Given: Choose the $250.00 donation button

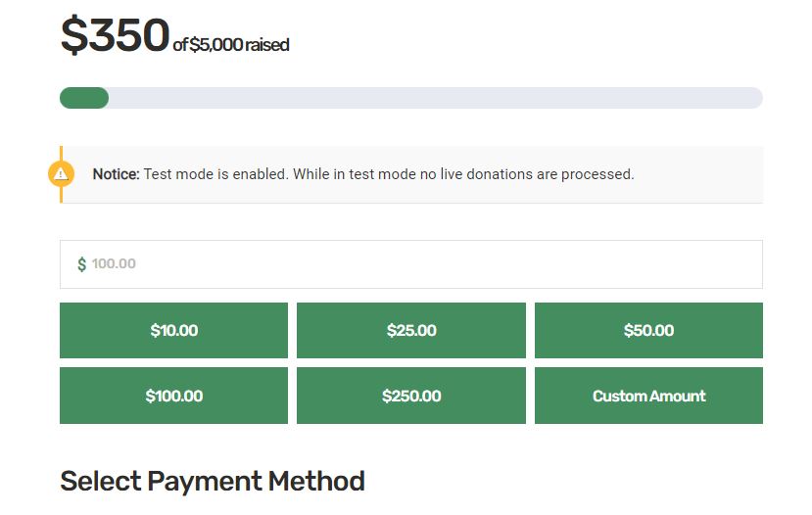Looking at the screenshot, I should pyautogui.click(x=411, y=396).
